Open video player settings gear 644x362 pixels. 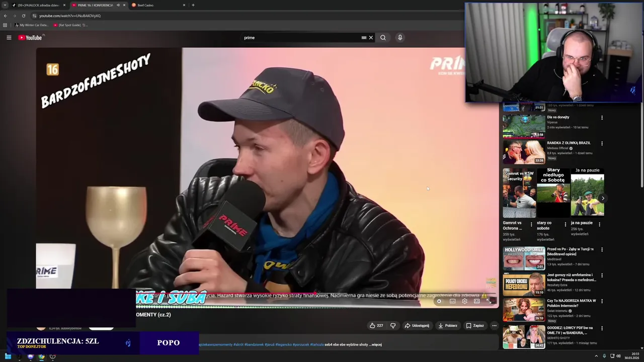pyautogui.click(x=464, y=301)
